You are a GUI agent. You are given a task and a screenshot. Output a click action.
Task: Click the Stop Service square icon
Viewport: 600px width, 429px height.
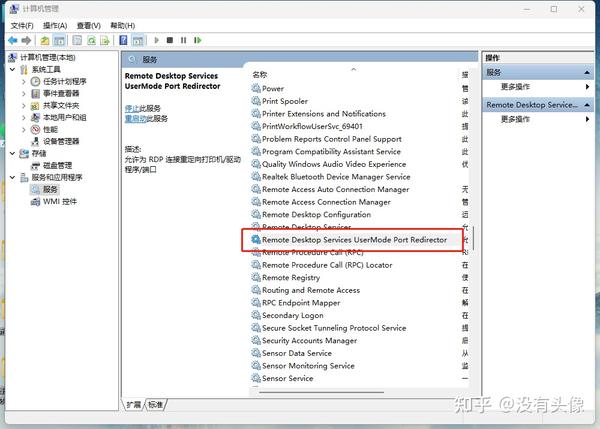click(170, 40)
